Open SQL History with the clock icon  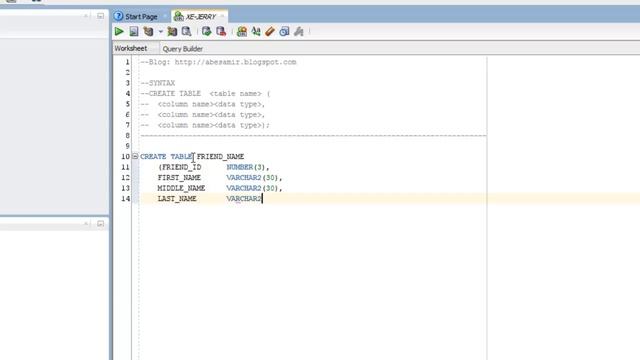coord(284,31)
